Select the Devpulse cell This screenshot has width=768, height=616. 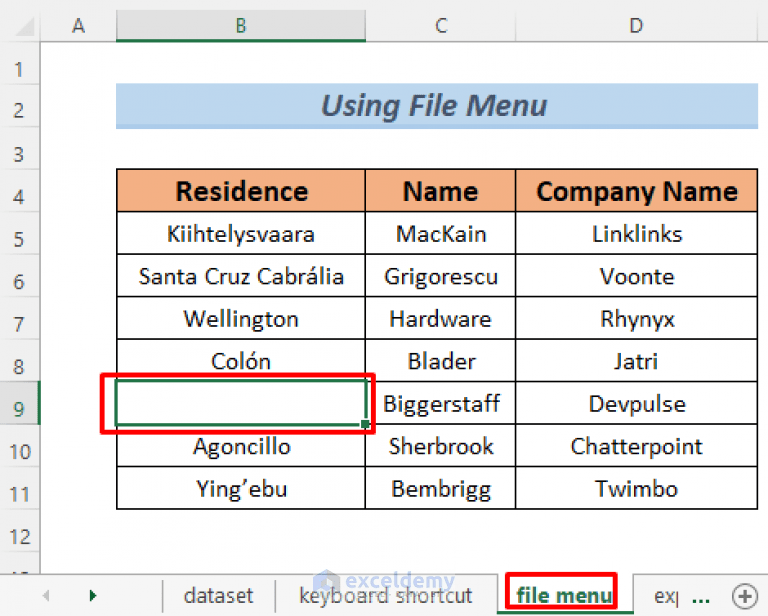pyautogui.click(x=636, y=403)
